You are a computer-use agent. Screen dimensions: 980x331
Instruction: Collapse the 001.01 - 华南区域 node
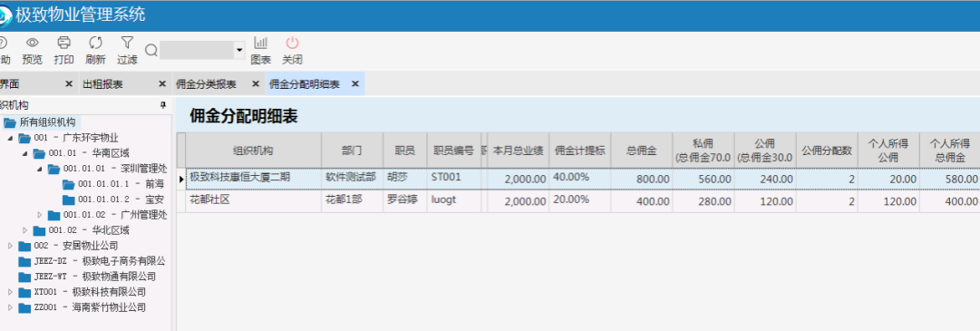tap(25, 153)
